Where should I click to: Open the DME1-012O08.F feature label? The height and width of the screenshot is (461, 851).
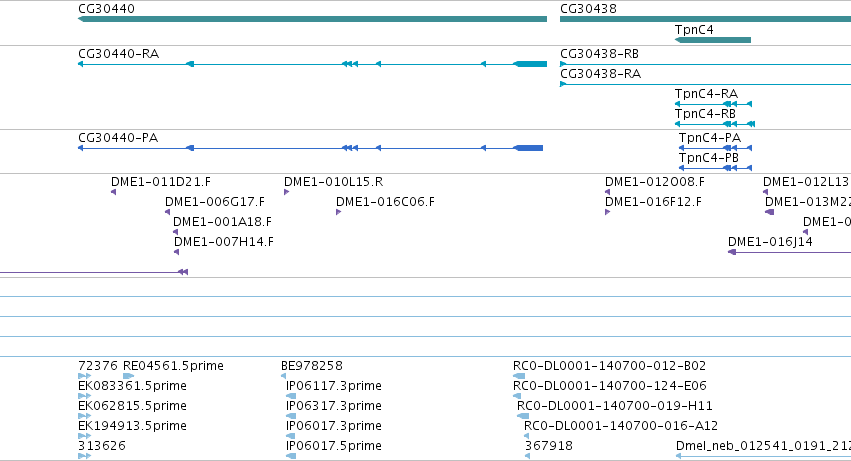pos(655,182)
